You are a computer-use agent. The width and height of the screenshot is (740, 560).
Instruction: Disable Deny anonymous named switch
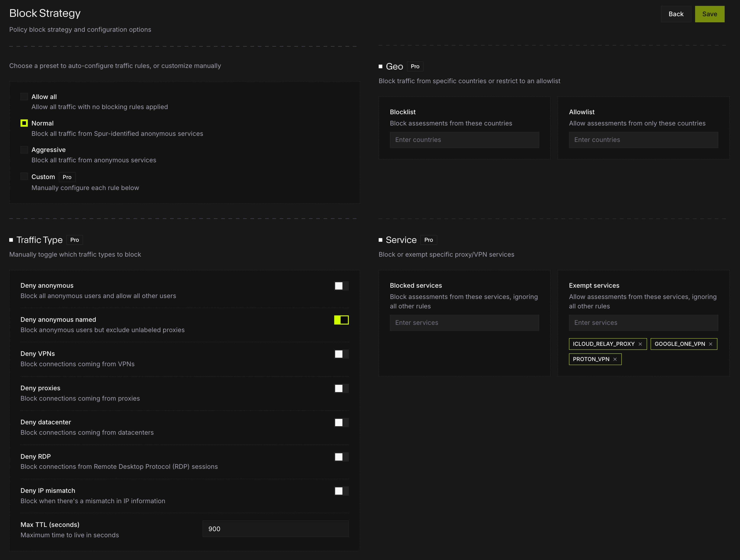pos(341,320)
